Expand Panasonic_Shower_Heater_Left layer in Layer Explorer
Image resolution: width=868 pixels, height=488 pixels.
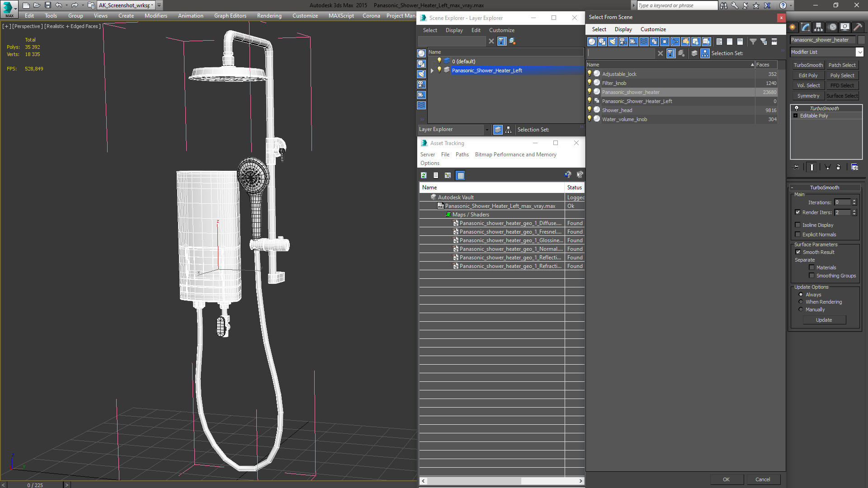(432, 70)
